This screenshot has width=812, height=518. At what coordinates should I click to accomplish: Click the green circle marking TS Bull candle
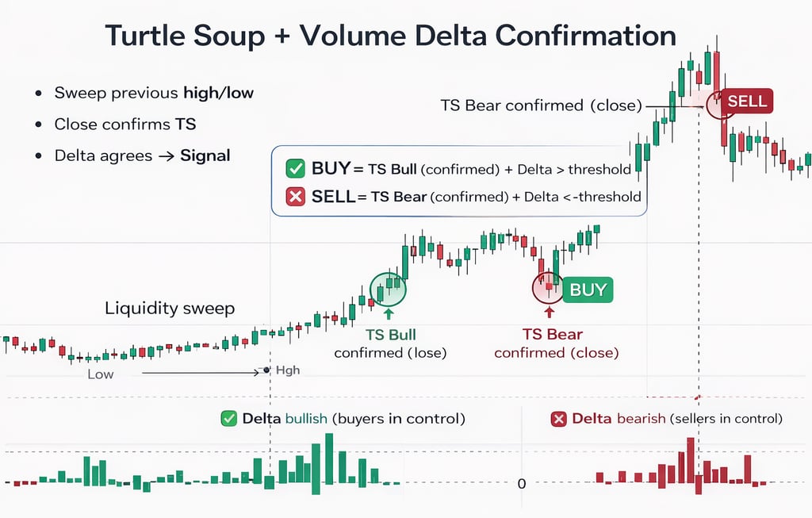[388, 289]
